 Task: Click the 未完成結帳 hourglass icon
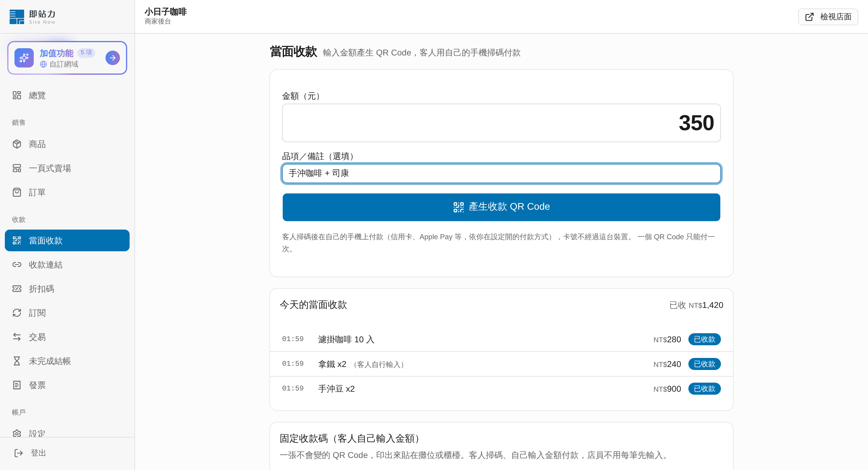pyautogui.click(x=17, y=361)
